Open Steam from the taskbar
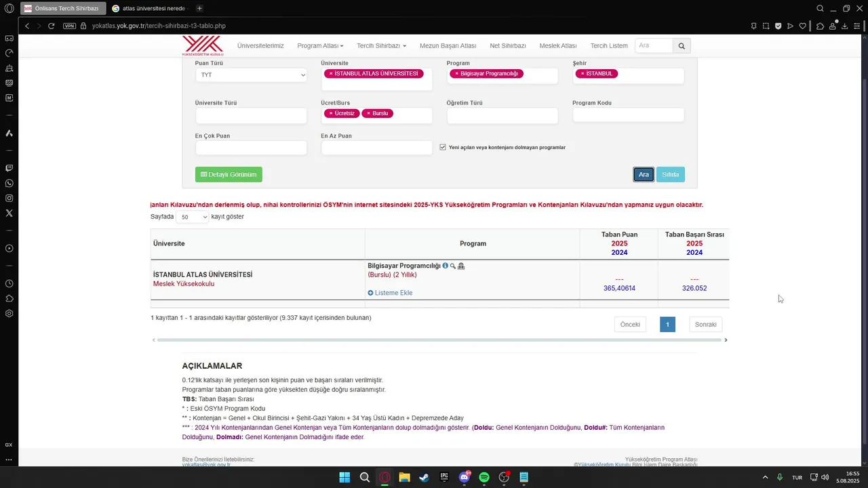The image size is (868, 488). 424,477
